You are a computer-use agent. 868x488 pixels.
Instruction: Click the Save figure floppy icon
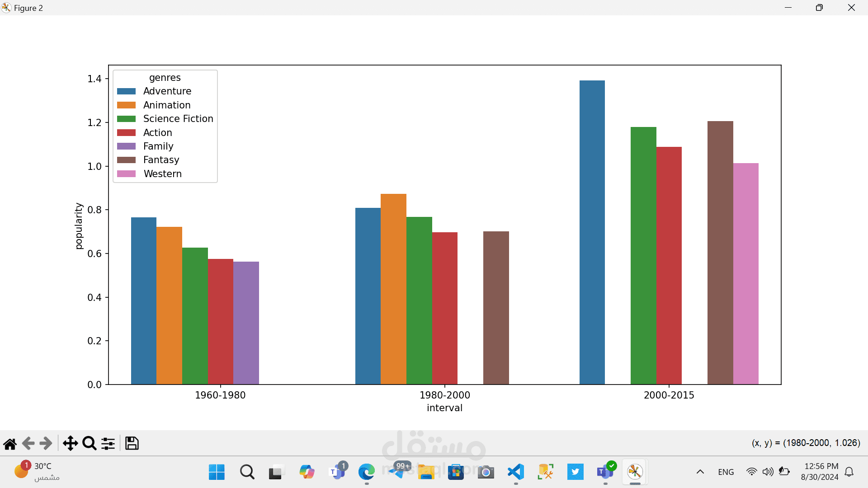pyautogui.click(x=132, y=443)
